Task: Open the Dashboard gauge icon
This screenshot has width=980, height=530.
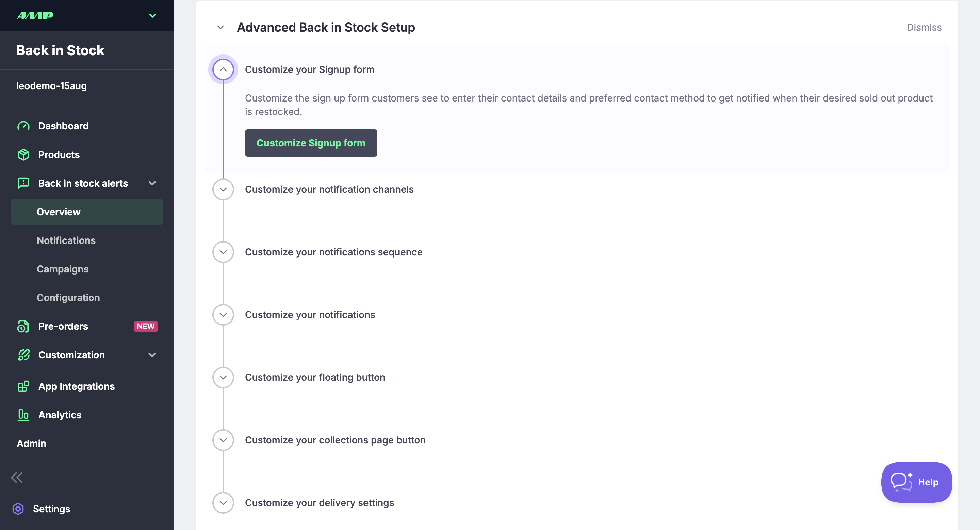Action: [23, 126]
